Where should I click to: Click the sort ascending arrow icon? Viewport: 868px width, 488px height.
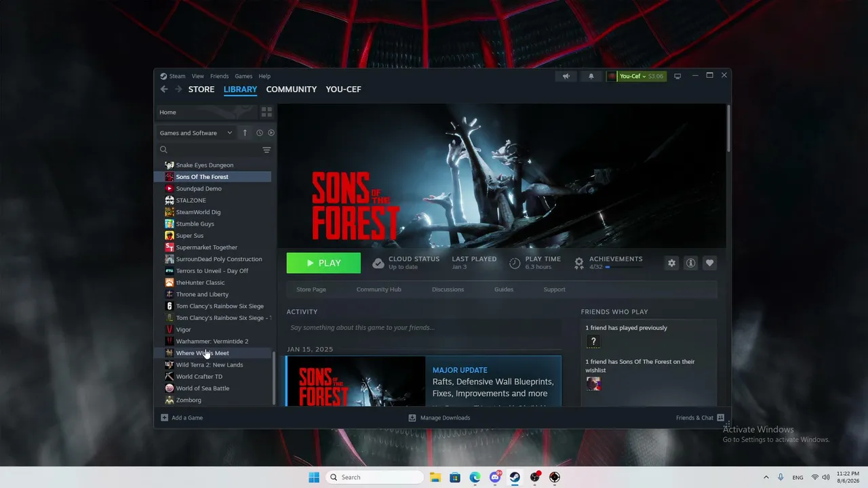tap(245, 133)
